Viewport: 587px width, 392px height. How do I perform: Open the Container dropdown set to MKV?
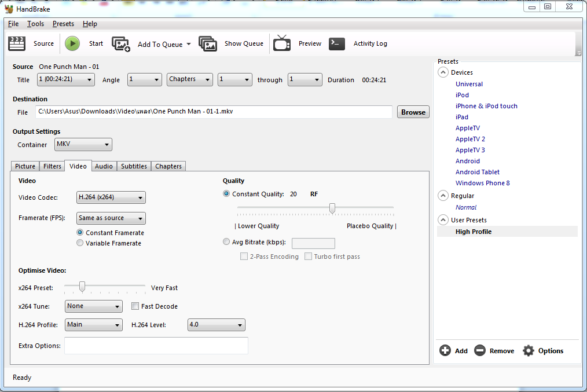click(x=83, y=144)
